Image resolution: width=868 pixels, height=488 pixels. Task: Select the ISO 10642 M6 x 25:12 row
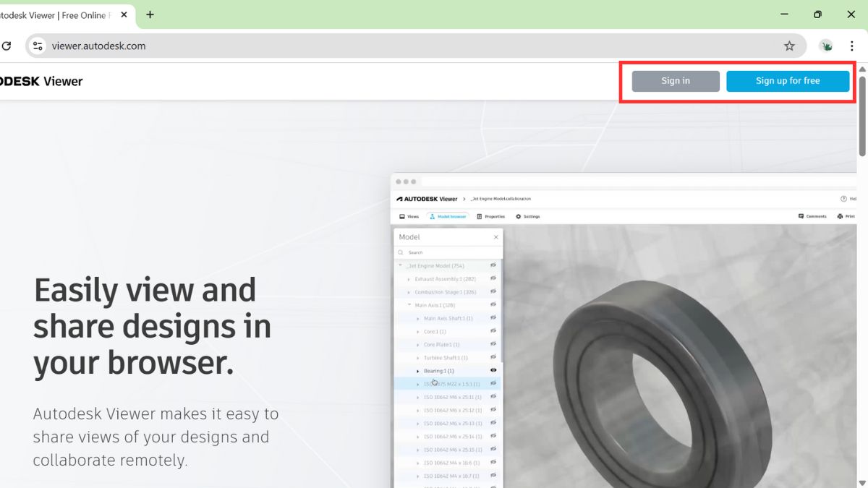pyautogui.click(x=448, y=410)
